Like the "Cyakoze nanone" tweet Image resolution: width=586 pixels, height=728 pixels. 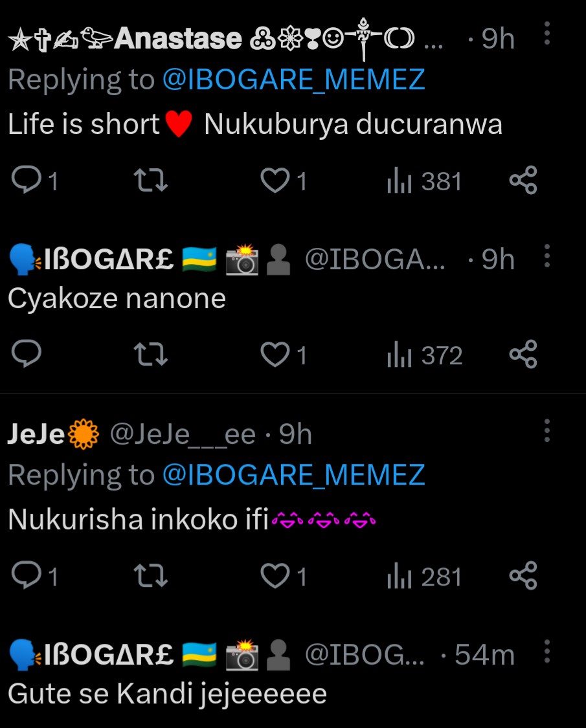(x=275, y=355)
